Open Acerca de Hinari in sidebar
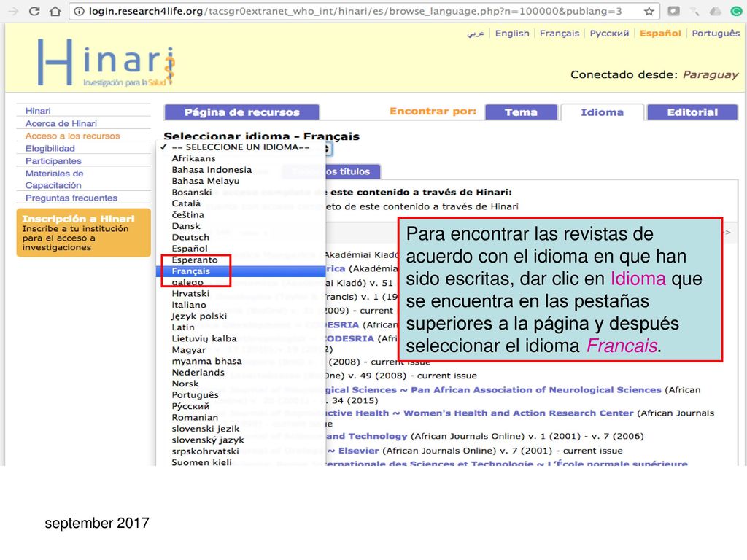Viewport: 747px width, 560px height. pyautogui.click(x=61, y=123)
